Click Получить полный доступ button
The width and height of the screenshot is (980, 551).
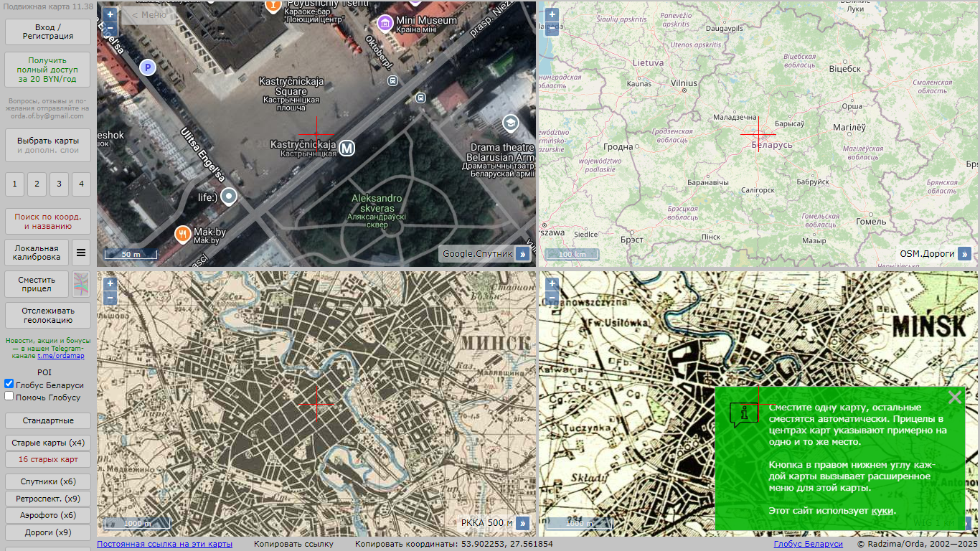(48, 70)
